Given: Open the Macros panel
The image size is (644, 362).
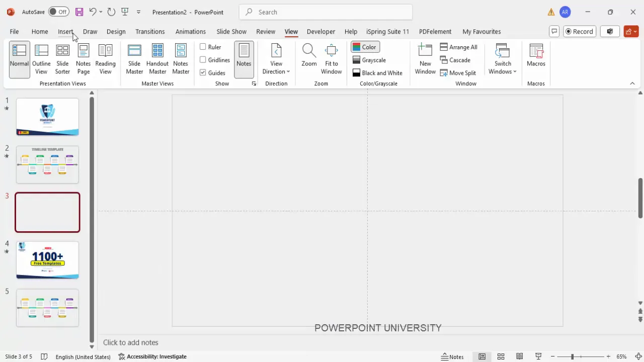Looking at the screenshot, I should 536,57.
